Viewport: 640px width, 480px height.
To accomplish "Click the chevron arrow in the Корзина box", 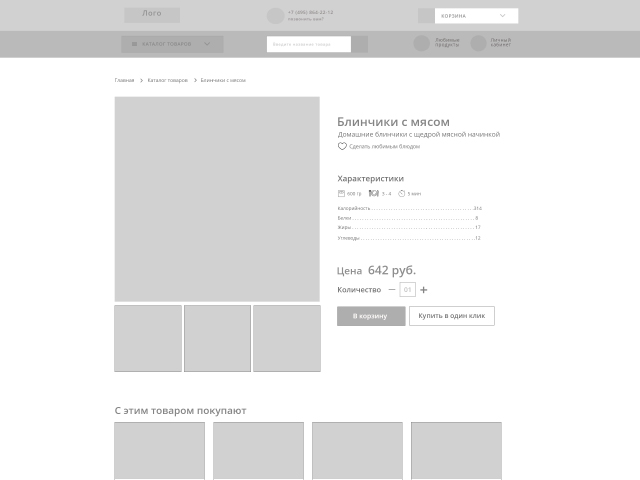I will point(502,16).
